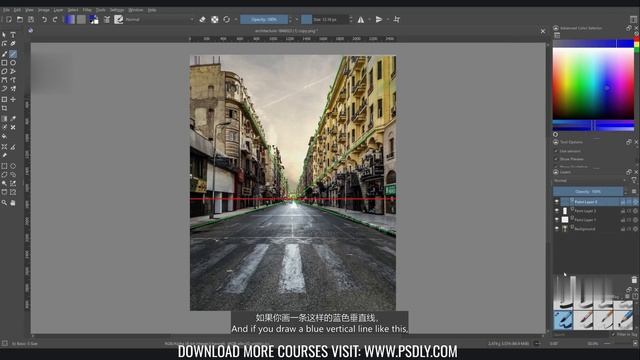This screenshot has width=640, height=360.
Task: Open the brush preset chooser
Action: coord(119,19)
